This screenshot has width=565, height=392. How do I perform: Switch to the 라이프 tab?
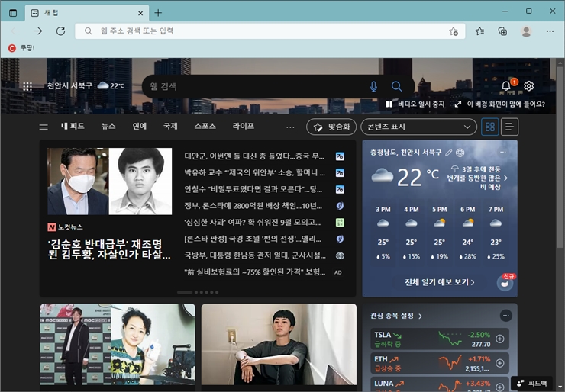point(244,126)
